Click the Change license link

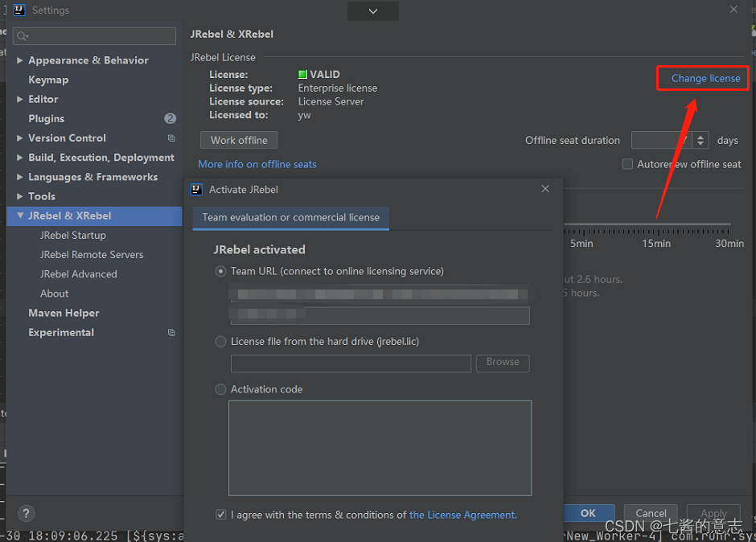click(706, 79)
